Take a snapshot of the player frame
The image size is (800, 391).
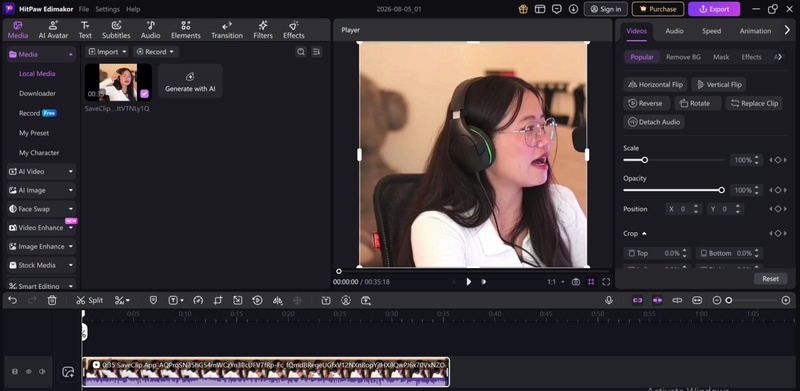click(576, 282)
